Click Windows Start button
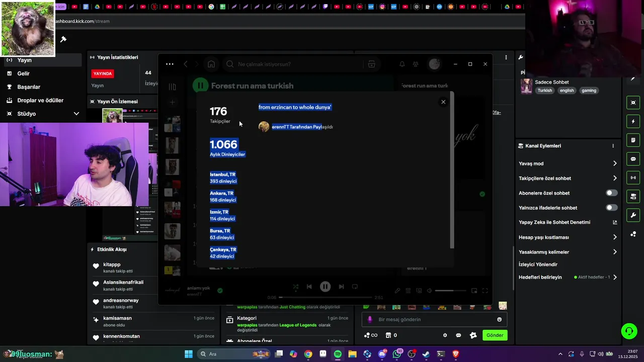 point(188,354)
